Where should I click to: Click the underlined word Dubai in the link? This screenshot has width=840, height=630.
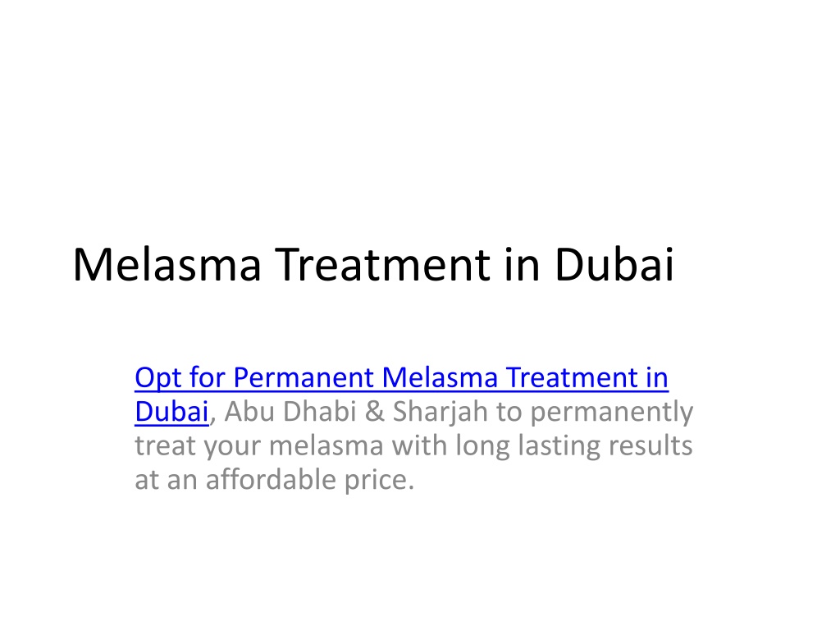pos(171,412)
